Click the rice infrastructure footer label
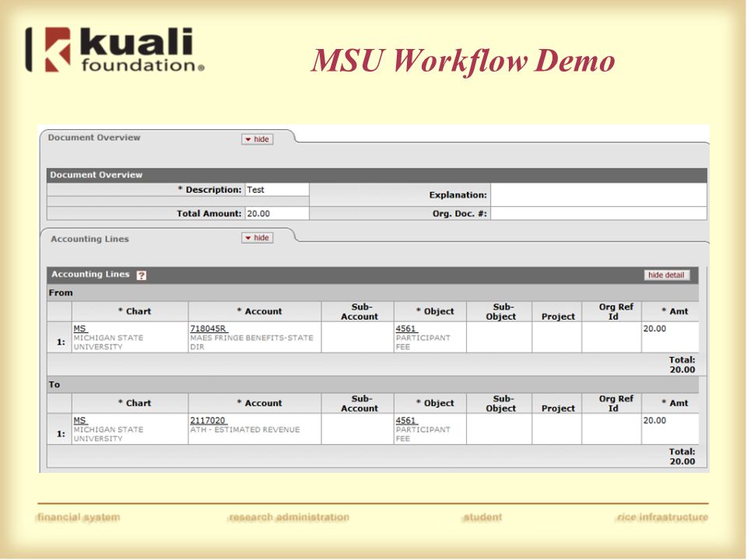747x560 pixels. (662, 517)
